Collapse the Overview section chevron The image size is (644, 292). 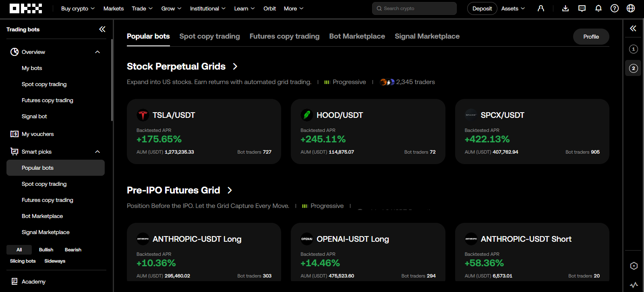point(97,52)
